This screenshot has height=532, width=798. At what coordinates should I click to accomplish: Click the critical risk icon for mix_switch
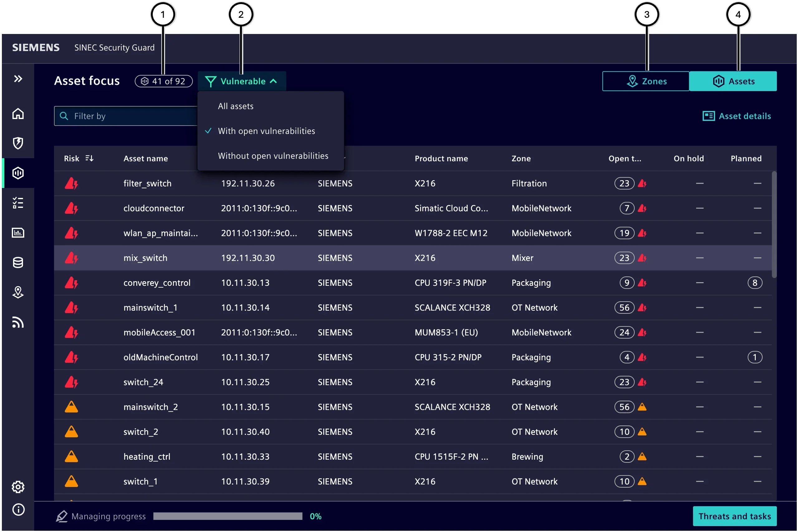pyautogui.click(x=71, y=258)
